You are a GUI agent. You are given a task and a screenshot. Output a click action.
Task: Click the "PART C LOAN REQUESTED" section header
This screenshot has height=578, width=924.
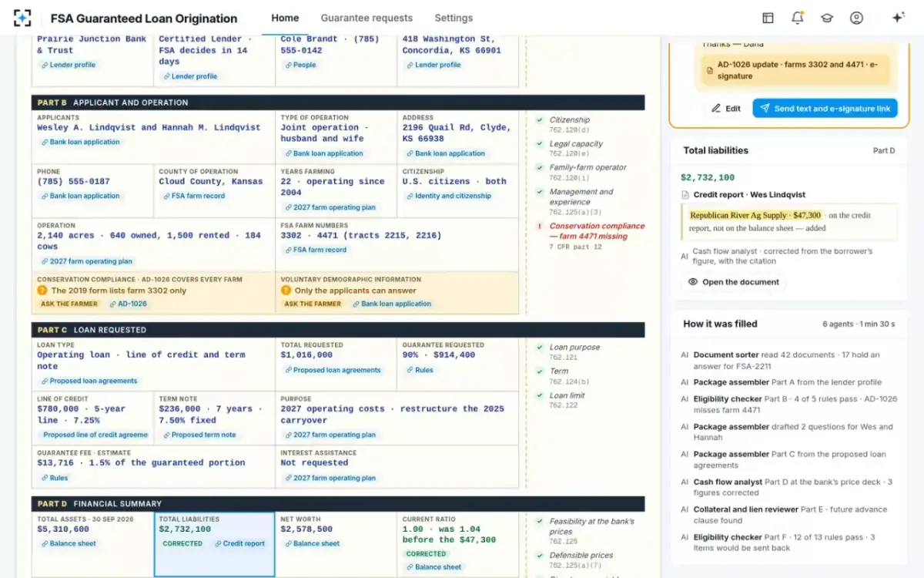tap(338, 330)
